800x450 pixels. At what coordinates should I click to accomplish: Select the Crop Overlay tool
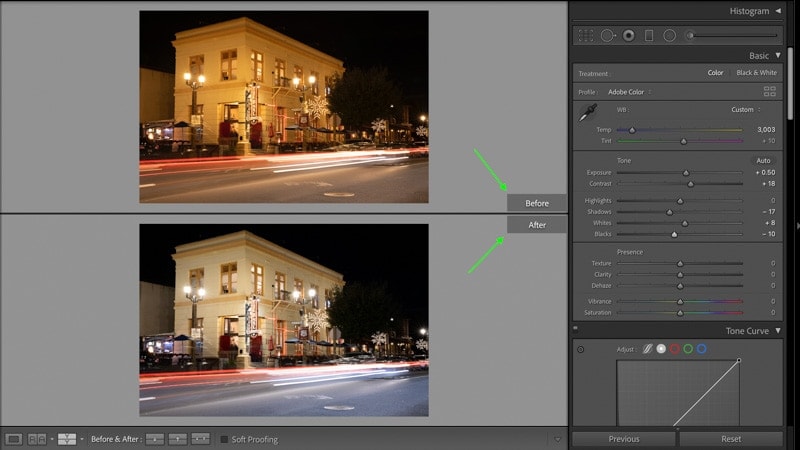(586, 35)
